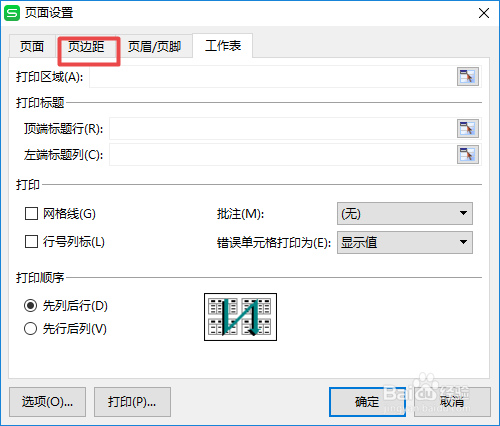Click the 选项(O)... button
The height and width of the screenshot is (426, 500).
(47, 402)
